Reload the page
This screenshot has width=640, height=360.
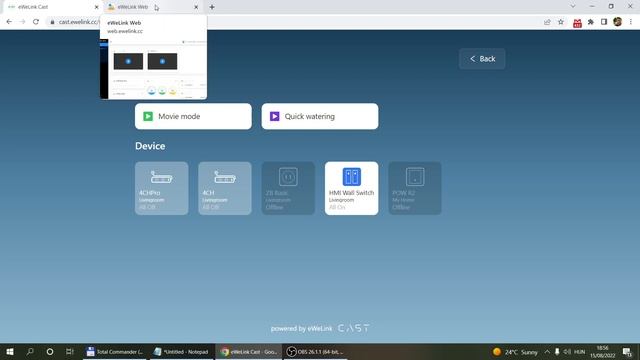(x=36, y=22)
